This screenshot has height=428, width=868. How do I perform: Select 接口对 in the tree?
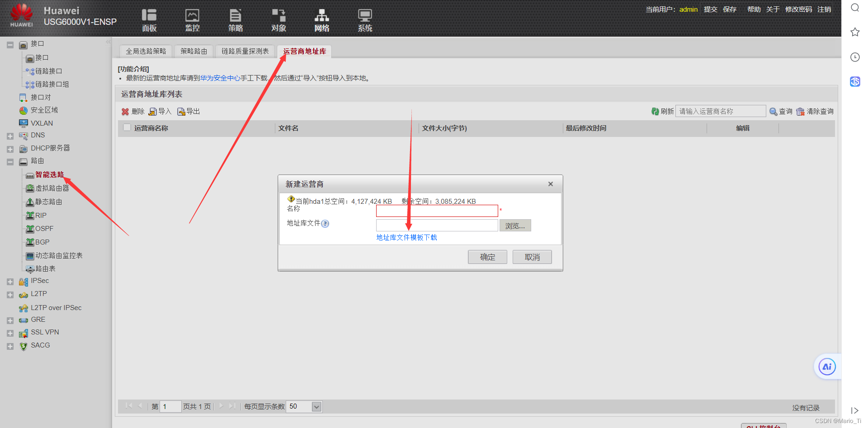pyautogui.click(x=41, y=98)
